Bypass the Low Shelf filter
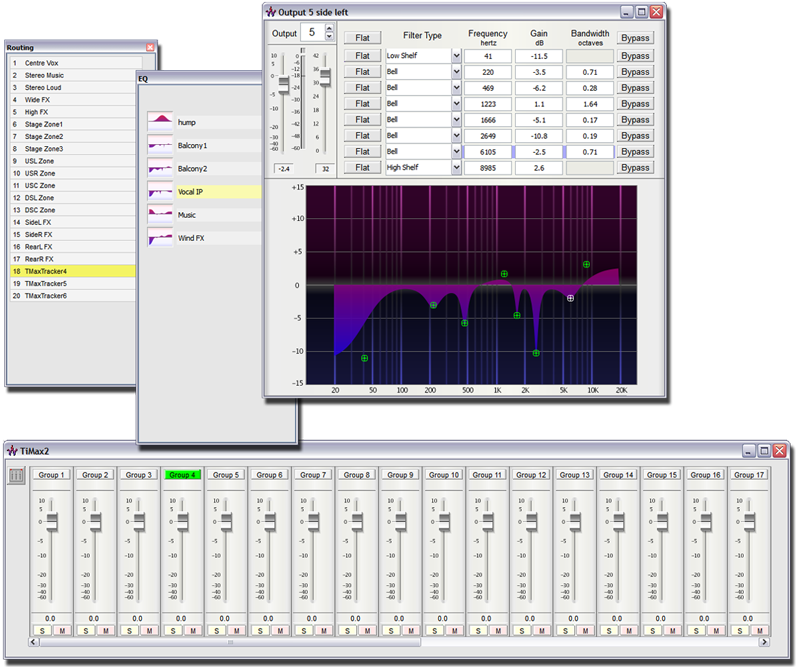 pos(636,53)
